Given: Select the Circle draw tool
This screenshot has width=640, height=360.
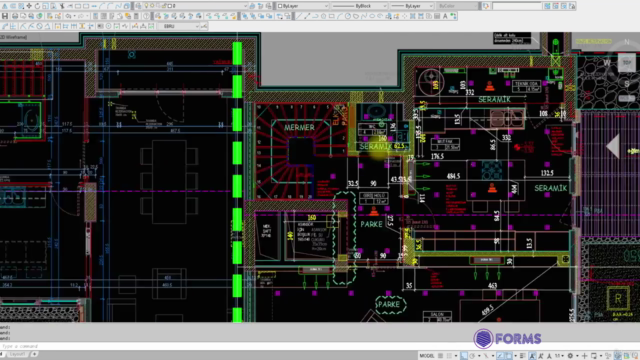Looking at the screenshot, I should [x=348, y=16].
